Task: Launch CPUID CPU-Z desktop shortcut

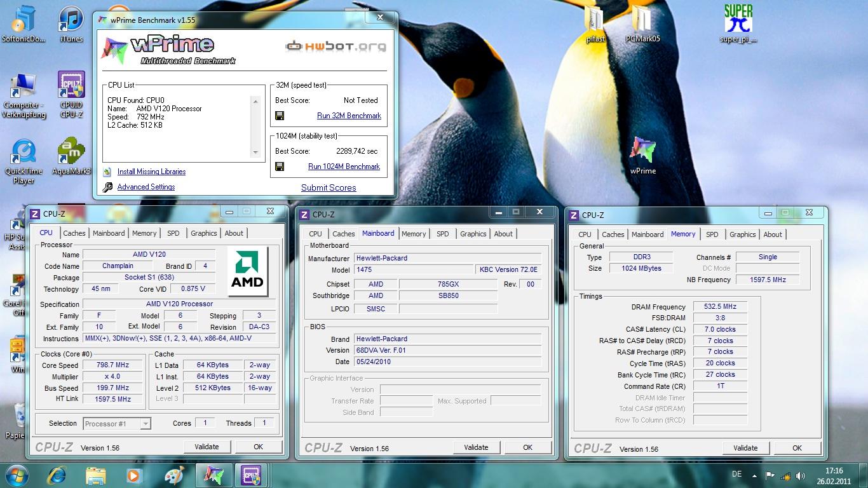Action: click(x=71, y=95)
